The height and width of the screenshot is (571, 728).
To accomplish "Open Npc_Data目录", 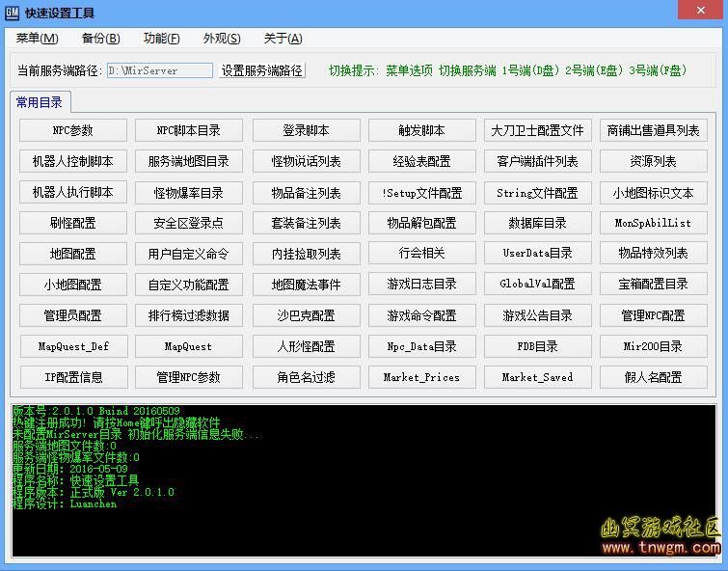I will 422,346.
